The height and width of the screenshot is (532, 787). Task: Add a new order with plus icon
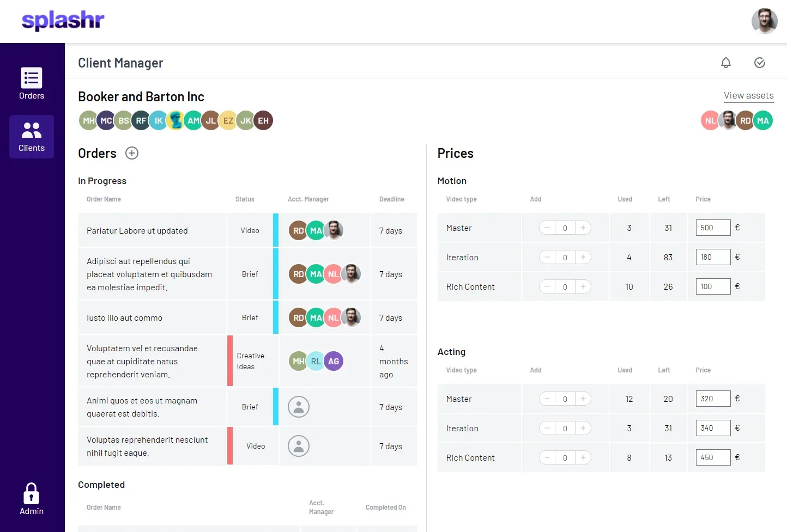(132, 153)
